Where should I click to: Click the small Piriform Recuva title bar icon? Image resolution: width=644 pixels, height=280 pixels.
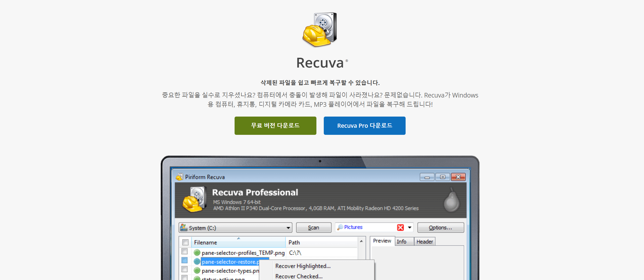click(x=179, y=177)
